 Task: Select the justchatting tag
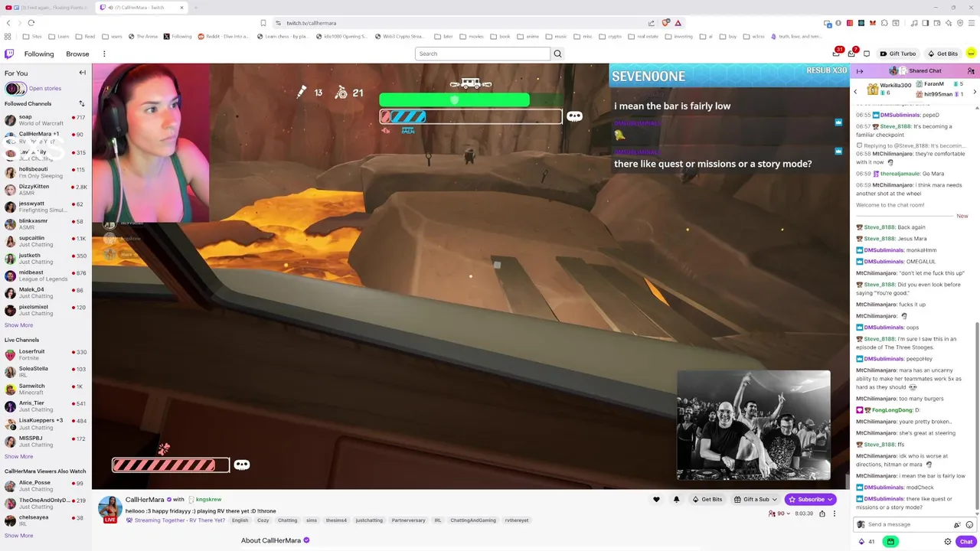tap(369, 520)
